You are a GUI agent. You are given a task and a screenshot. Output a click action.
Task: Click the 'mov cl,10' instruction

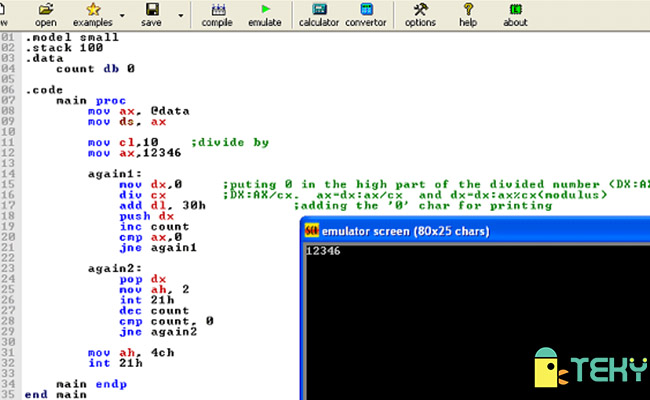(x=123, y=143)
